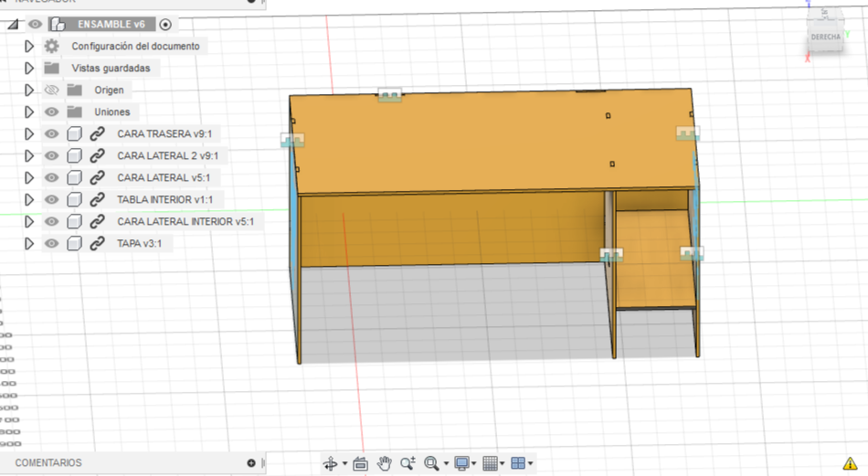This screenshot has height=476, width=868.
Task: Click link icon of CARA LATERAL 2 v9:1
Action: coord(98,155)
